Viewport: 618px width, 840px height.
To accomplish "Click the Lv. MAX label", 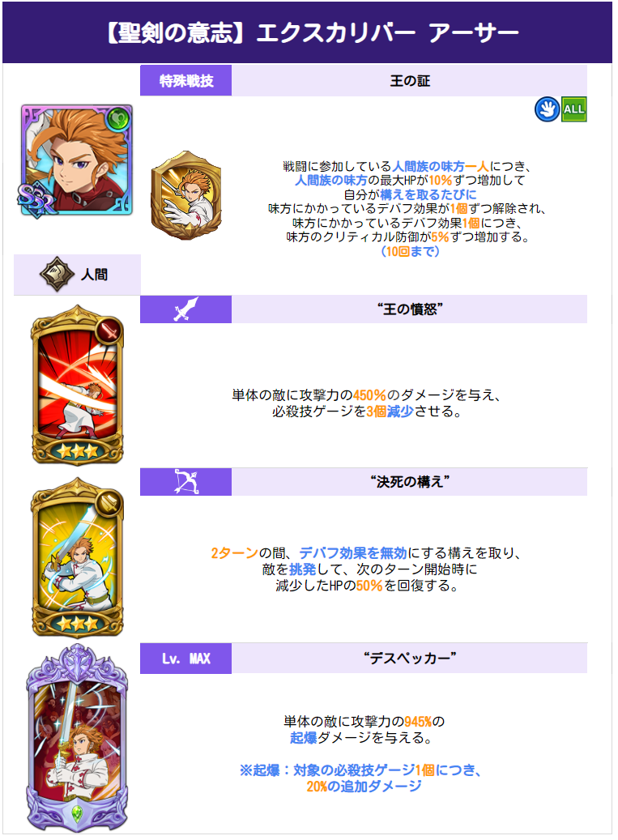I will coord(185,659).
